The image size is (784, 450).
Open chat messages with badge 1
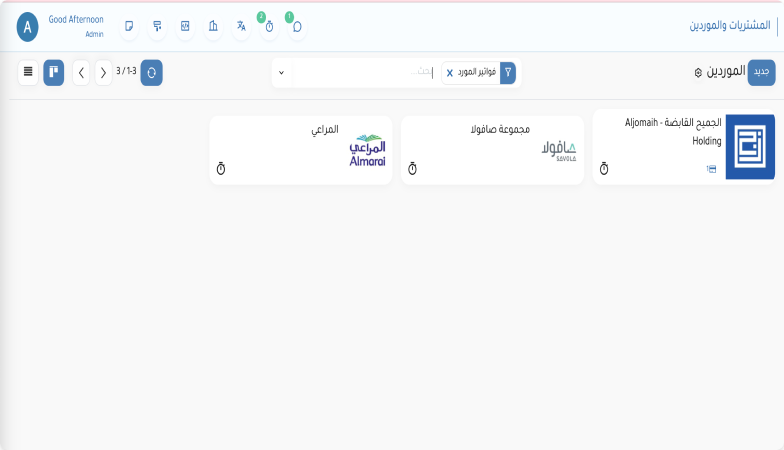tap(297, 27)
